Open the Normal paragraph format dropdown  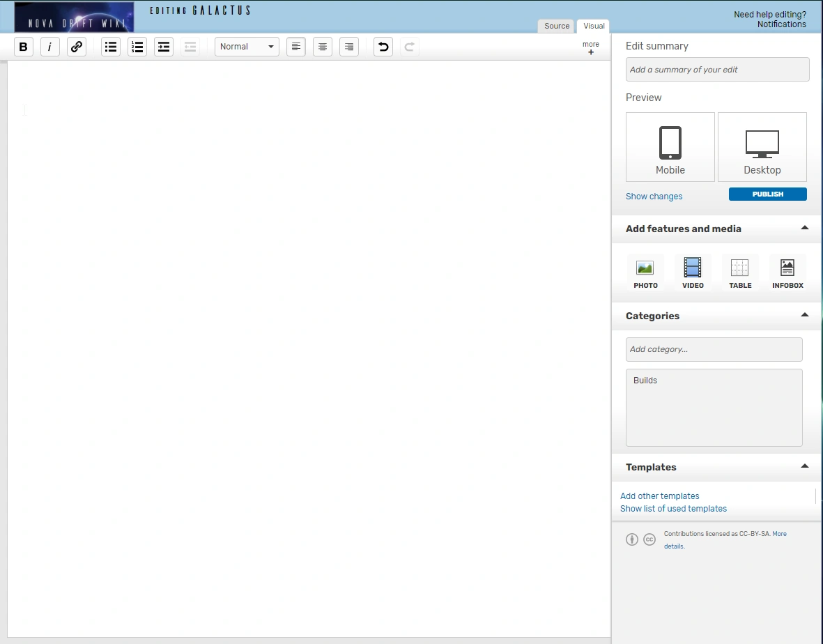(247, 47)
